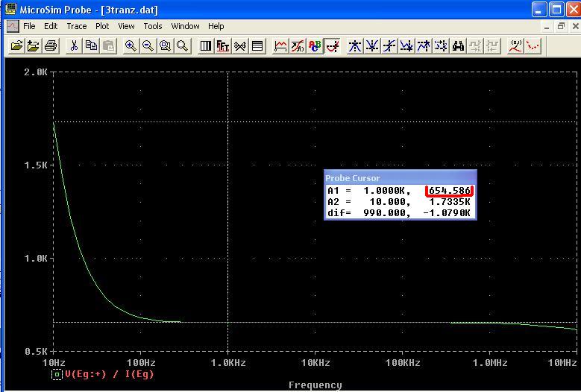Click the Frequency axis title
The width and height of the screenshot is (581, 392).
click(x=315, y=385)
